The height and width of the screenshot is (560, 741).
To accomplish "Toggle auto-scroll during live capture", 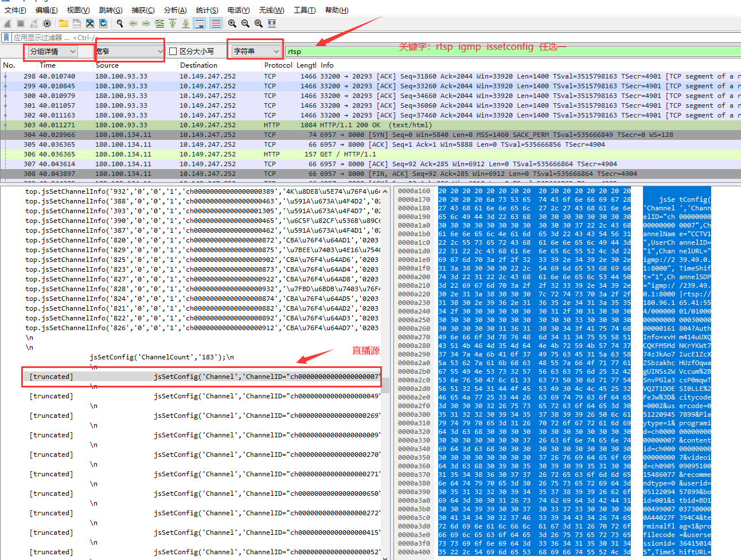I will 200,24.
